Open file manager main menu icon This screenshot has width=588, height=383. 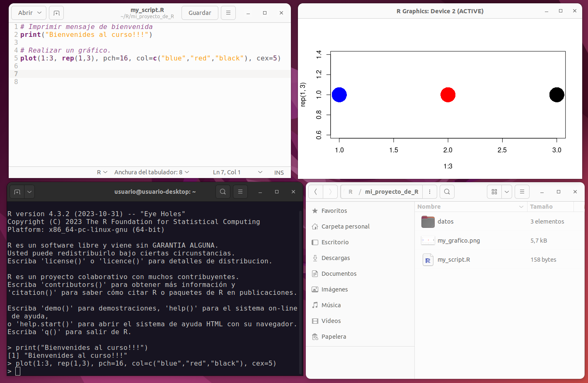[x=522, y=192]
